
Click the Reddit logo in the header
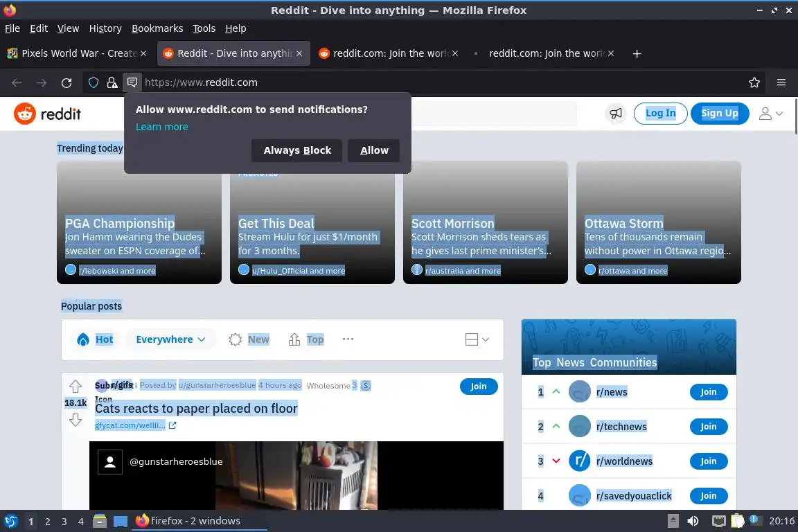[47, 114]
